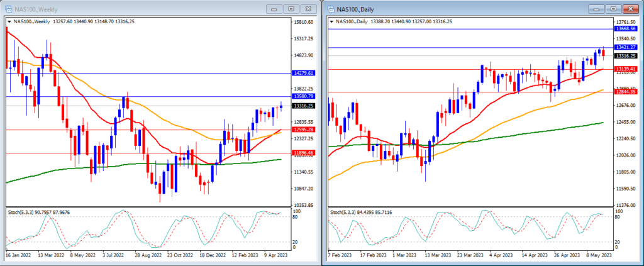
Task: Click the 23 Mar 2023 date on Daily axis
Action: (x=470, y=255)
